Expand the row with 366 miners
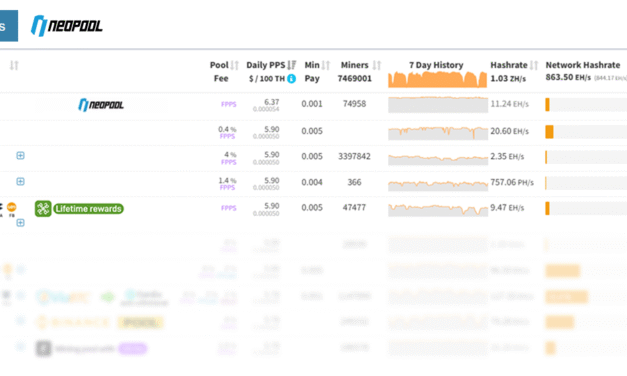Image resolution: width=627 pixels, height=376 pixels. pyautogui.click(x=20, y=181)
